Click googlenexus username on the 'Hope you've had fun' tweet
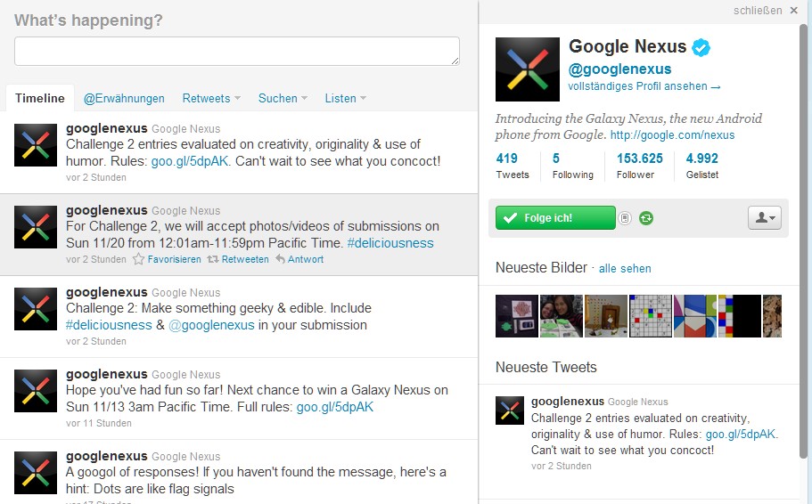Viewport: 812px width, 504px height. (x=107, y=374)
